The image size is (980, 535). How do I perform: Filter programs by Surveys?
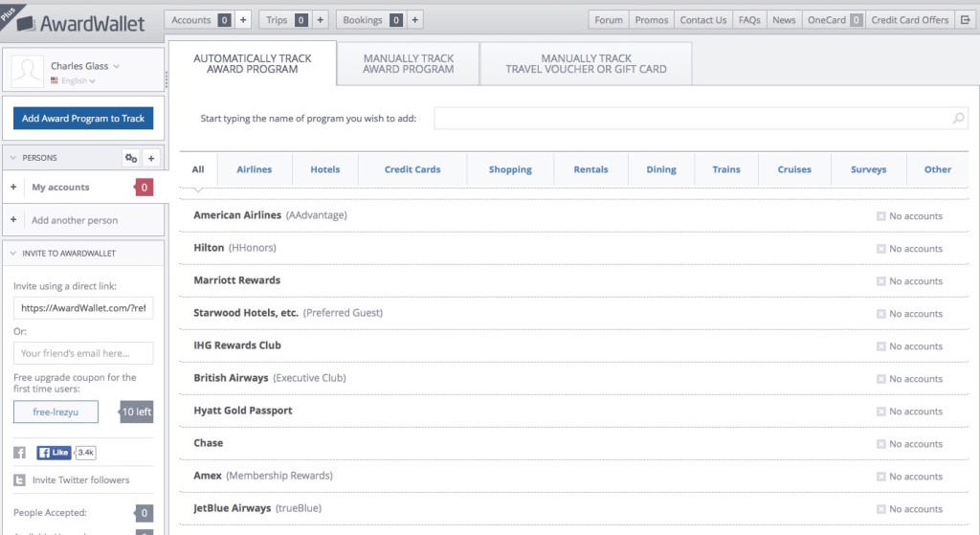point(868,169)
